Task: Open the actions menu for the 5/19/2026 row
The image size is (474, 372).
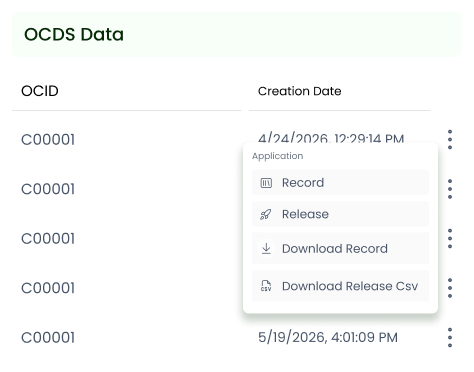Action: 450,337
